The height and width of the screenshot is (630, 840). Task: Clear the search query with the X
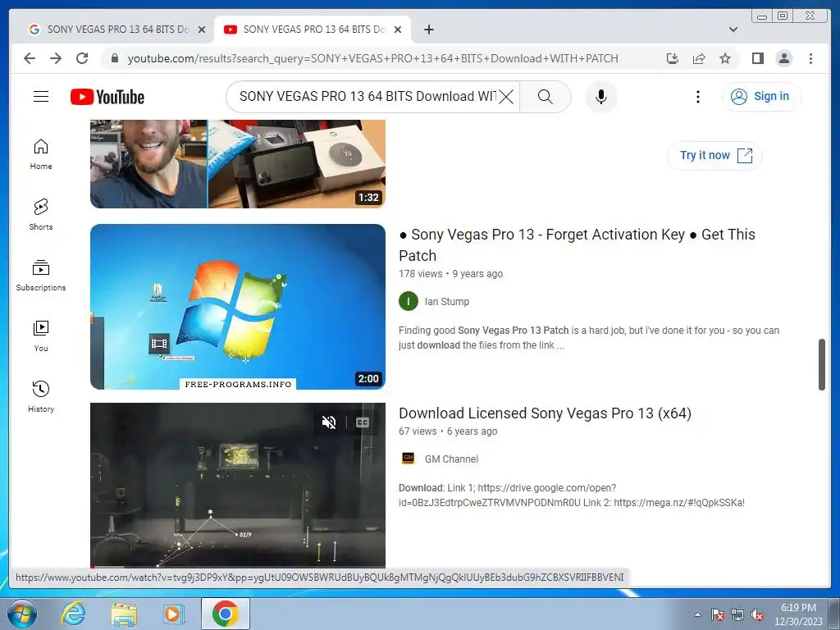[506, 97]
